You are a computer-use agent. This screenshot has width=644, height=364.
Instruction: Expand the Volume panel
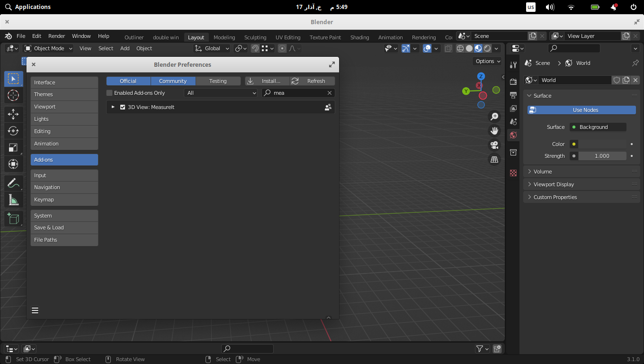click(581, 172)
